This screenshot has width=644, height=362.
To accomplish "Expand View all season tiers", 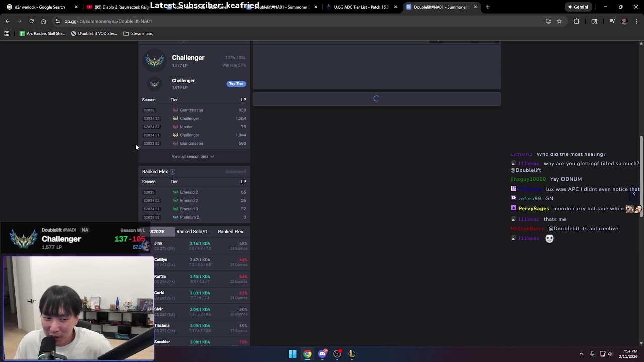I will pyautogui.click(x=193, y=156).
